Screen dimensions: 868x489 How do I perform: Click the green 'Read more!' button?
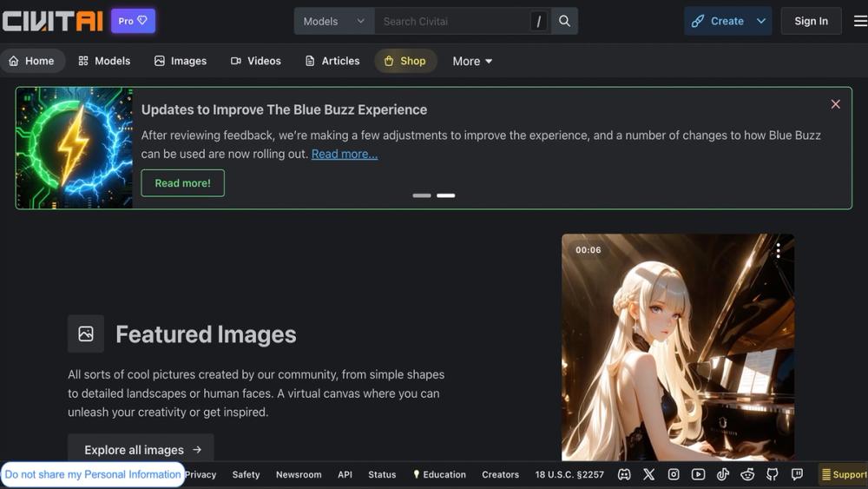(x=182, y=182)
